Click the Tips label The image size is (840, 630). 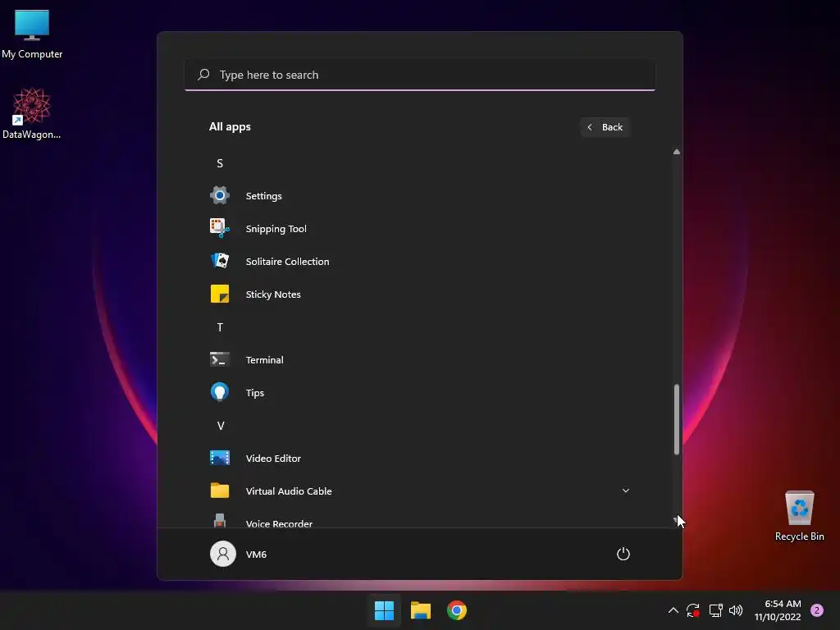click(x=255, y=393)
